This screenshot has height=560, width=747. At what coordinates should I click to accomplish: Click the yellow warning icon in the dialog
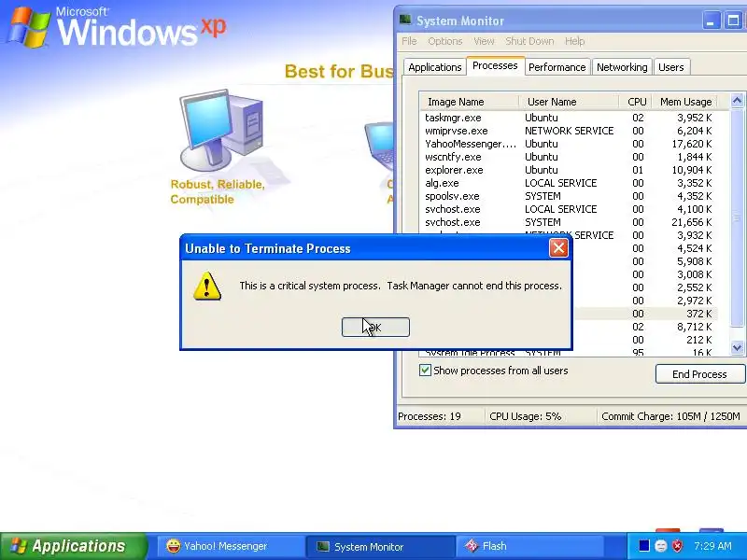point(207,287)
